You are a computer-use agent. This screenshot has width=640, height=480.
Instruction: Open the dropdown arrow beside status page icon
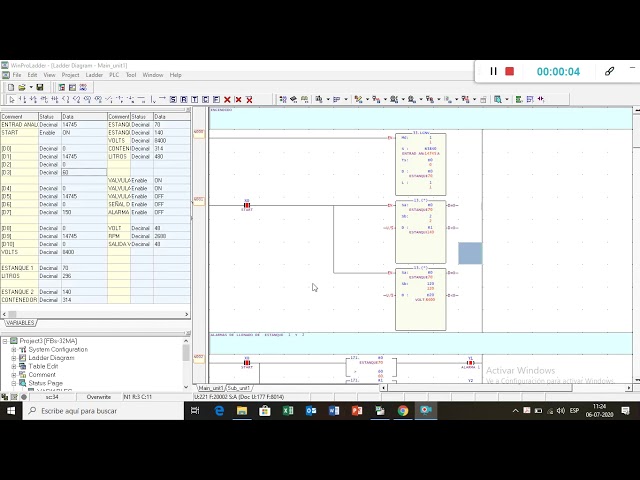[507, 99]
